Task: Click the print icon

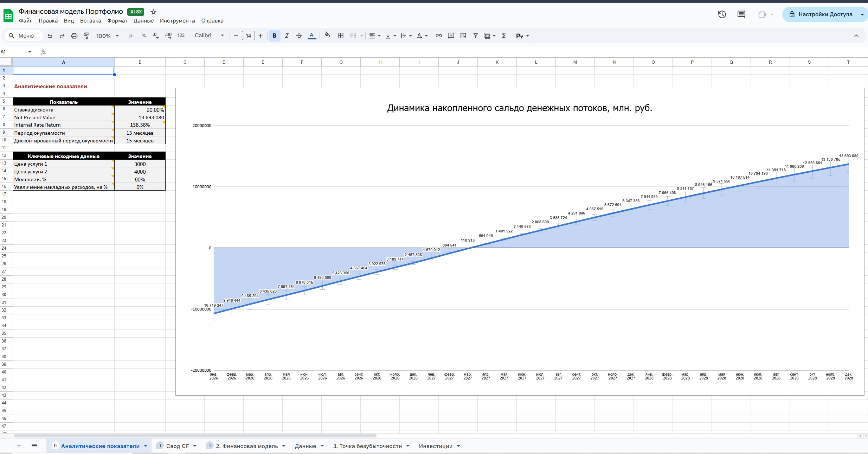Action: click(74, 36)
